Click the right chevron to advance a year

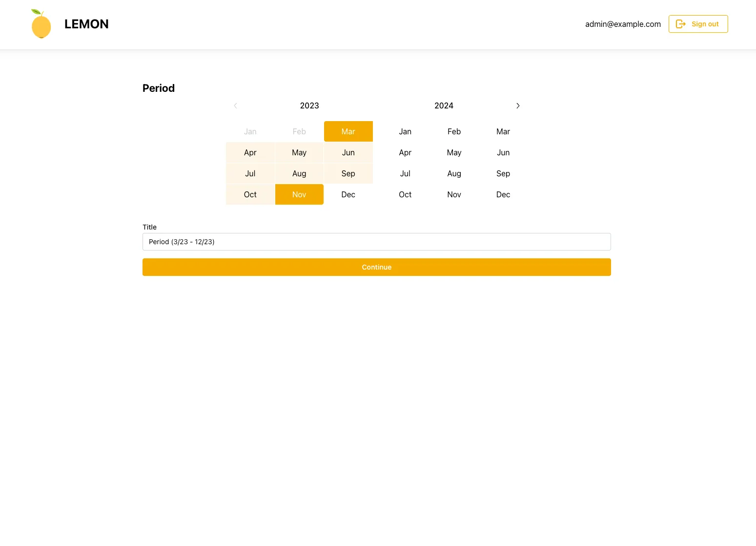(x=518, y=105)
